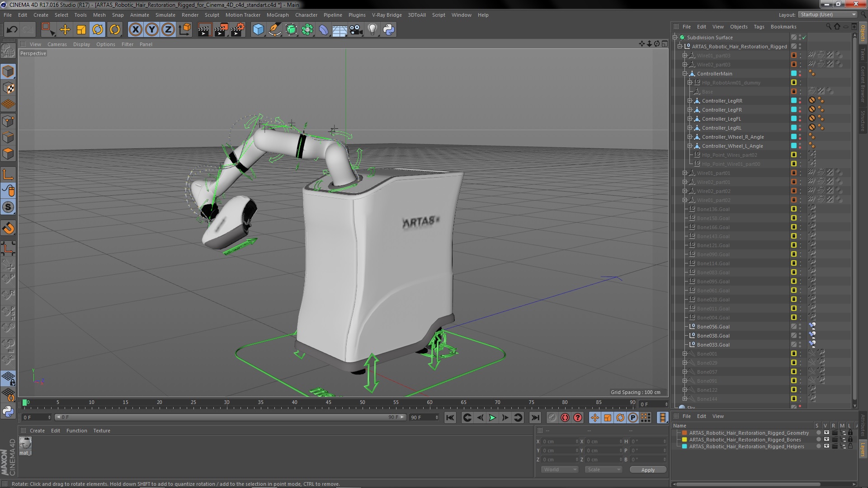Open the Layout Startup dropdown
Viewport: 868px width, 488px height.
click(x=827, y=14)
